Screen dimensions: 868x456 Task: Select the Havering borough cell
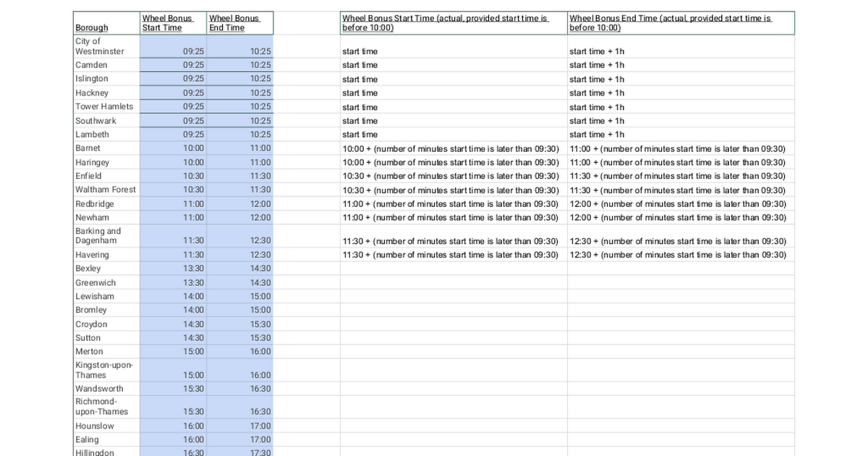pos(106,255)
